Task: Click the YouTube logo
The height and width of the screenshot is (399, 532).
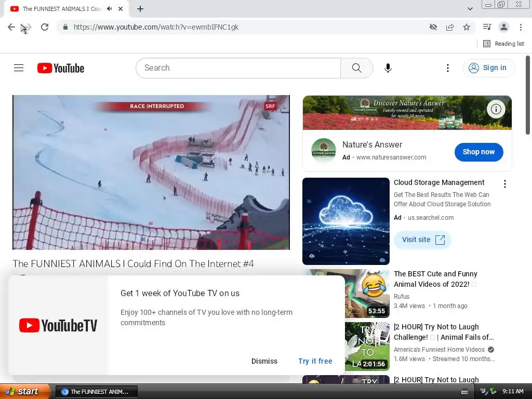Action: pyautogui.click(x=61, y=68)
